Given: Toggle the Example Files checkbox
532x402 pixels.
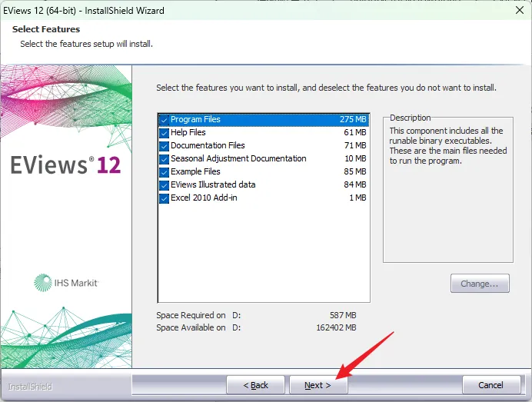Looking at the screenshot, I should pos(164,172).
